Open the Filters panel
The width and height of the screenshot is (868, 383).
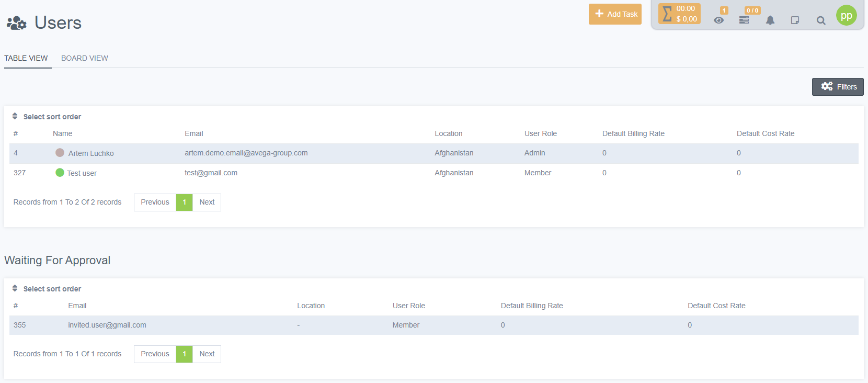[x=838, y=87]
